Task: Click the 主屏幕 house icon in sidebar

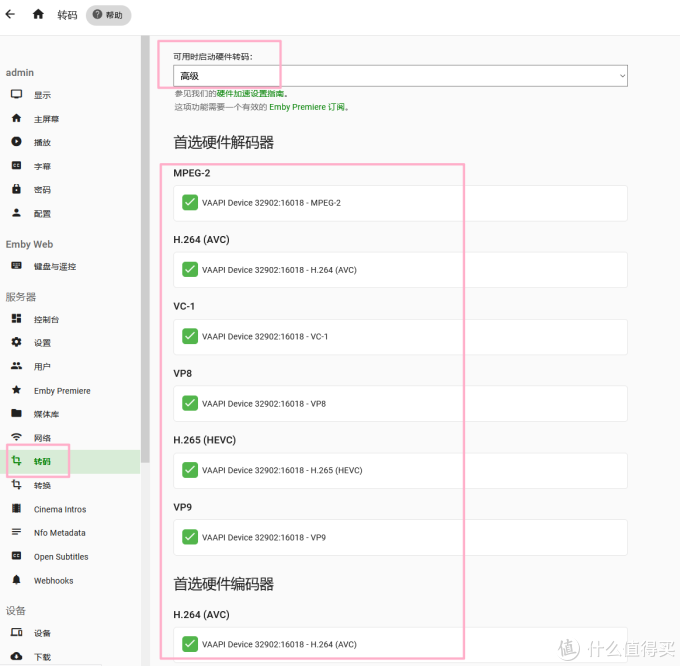Action: [16, 118]
